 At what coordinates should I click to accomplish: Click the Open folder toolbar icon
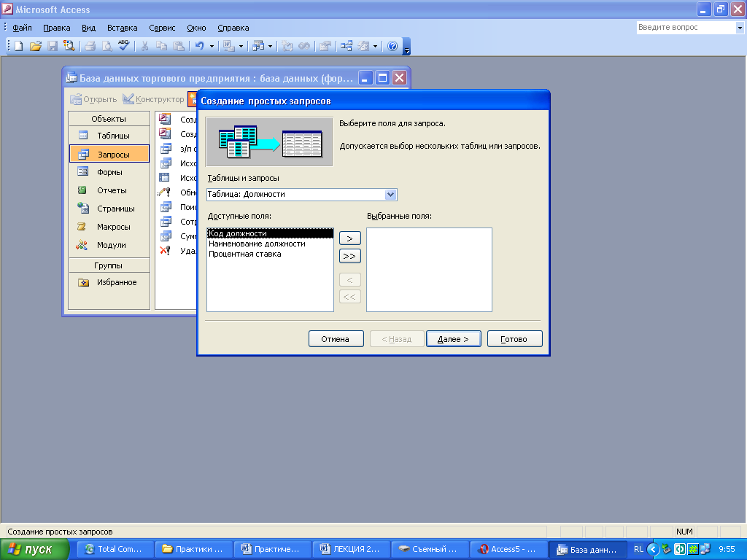(36, 46)
